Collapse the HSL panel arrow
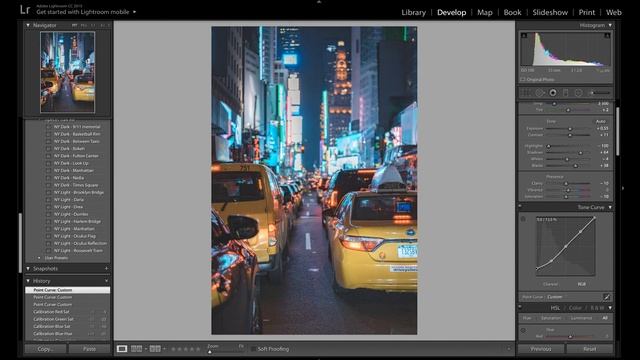Image resolution: width=640 pixels, height=360 pixels. pyautogui.click(x=610, y=308)
